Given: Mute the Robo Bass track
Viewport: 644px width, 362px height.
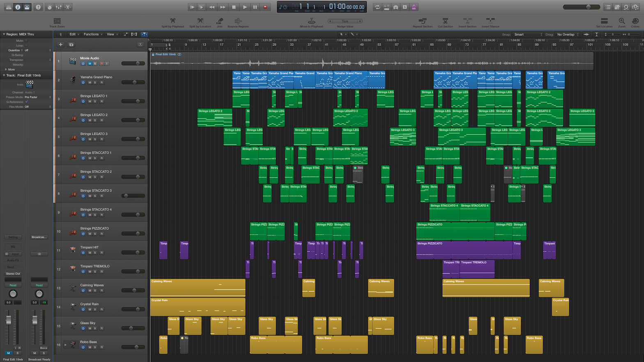Looking at the screenshot, I should click(90, 347).
